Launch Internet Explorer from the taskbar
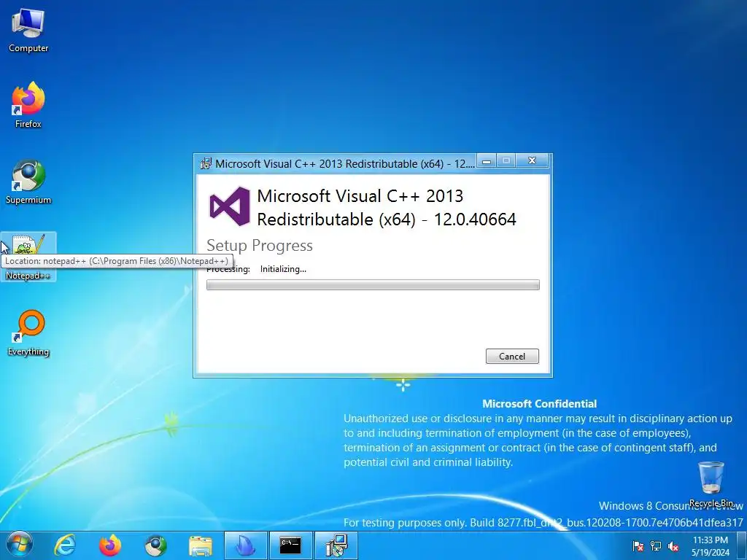Screen dimensions: 747x560 click(65, 545)
